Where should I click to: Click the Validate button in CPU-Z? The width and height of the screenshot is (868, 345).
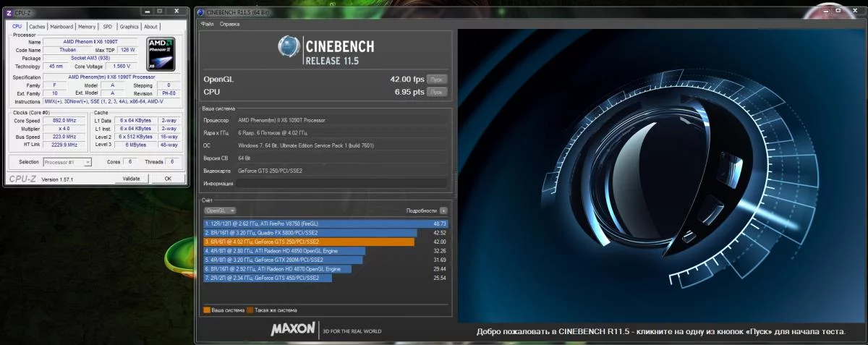pos(131,179)
